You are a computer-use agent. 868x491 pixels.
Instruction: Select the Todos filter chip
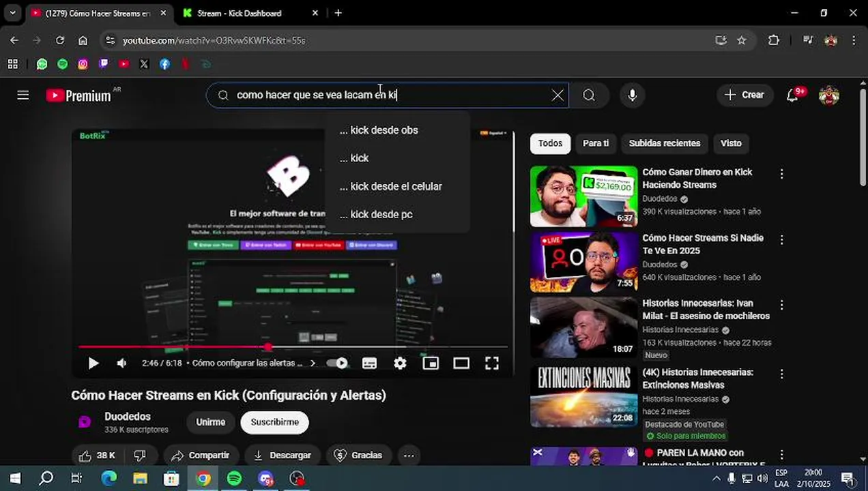click(x=550, y=143)
